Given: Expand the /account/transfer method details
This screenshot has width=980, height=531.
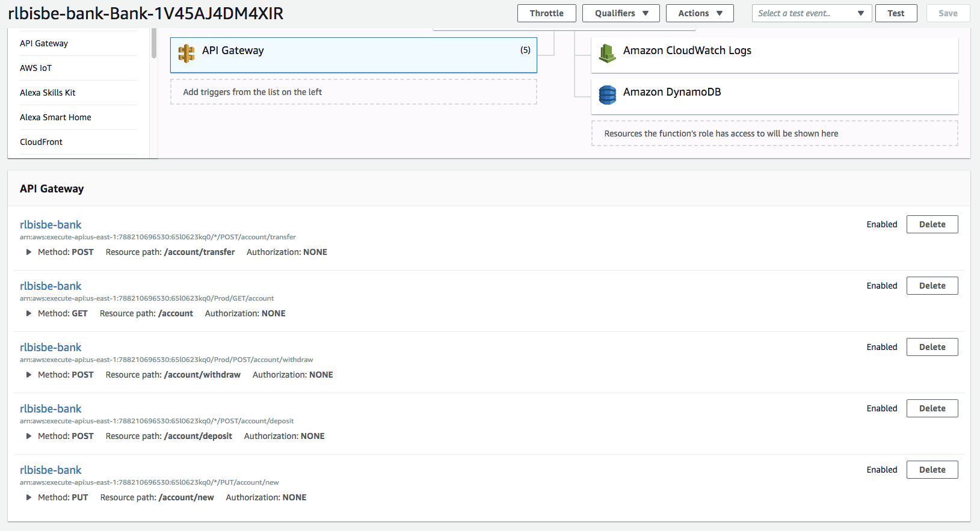Looking at the screenshot, I should (x=28, y=253).
